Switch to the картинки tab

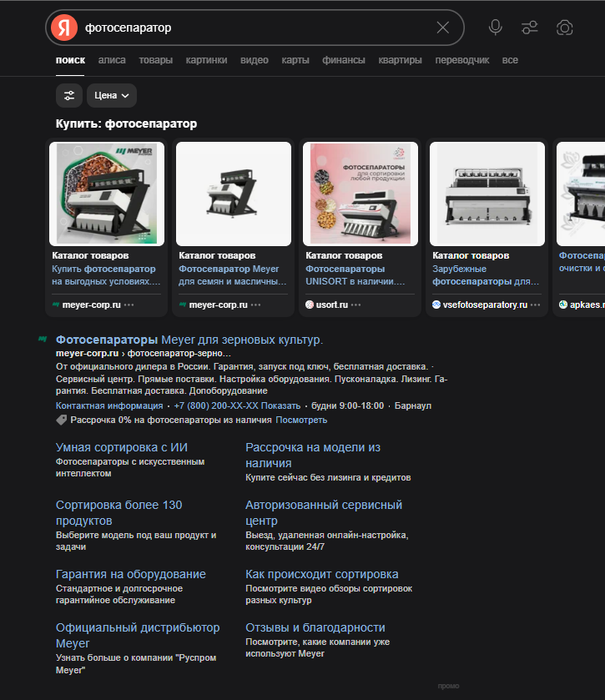click(x=206, y=60)
